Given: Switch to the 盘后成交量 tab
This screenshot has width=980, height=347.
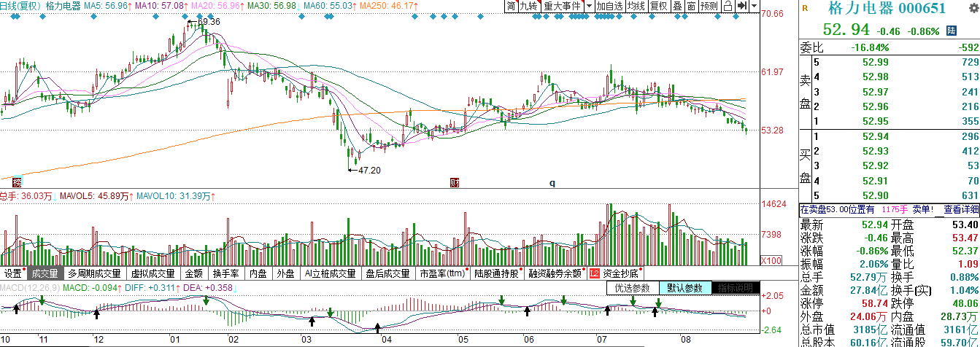Looking at the screenshot, I should (x=388, y=274).
